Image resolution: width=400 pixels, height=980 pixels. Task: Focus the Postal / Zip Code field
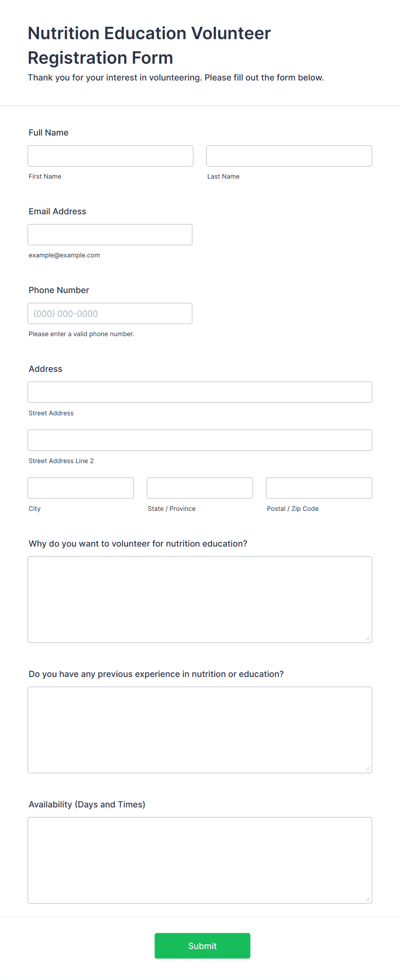tap(319, 488)
